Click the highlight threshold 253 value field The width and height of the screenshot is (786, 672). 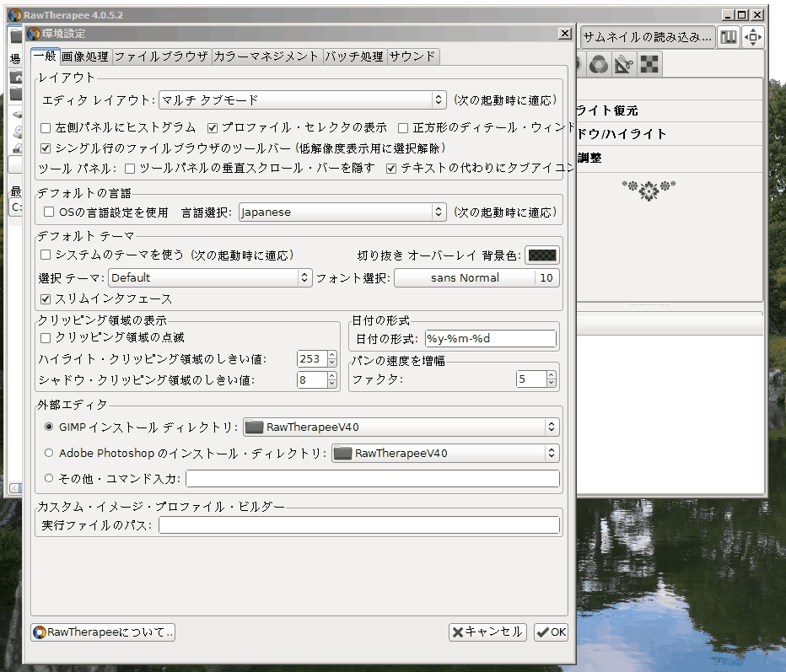(x=312, y=359)
